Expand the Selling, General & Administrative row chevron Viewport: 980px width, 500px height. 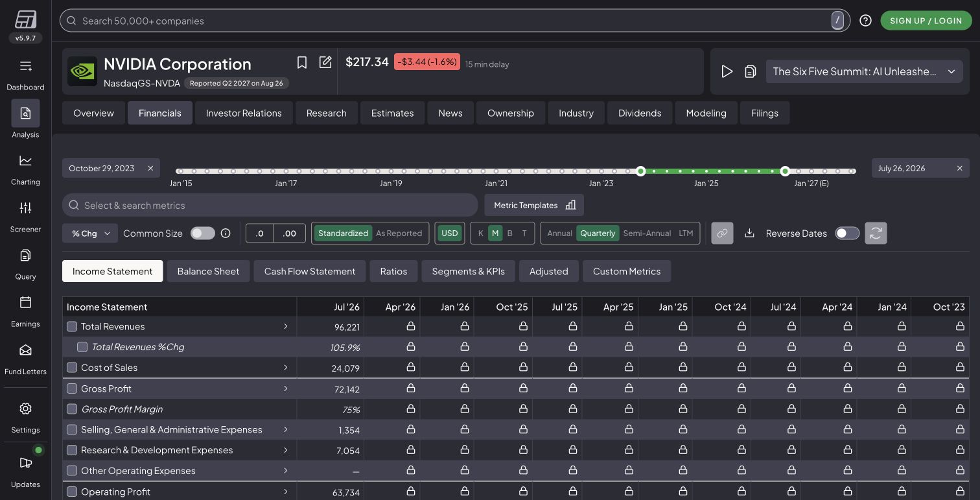click(x=285, y=429)
